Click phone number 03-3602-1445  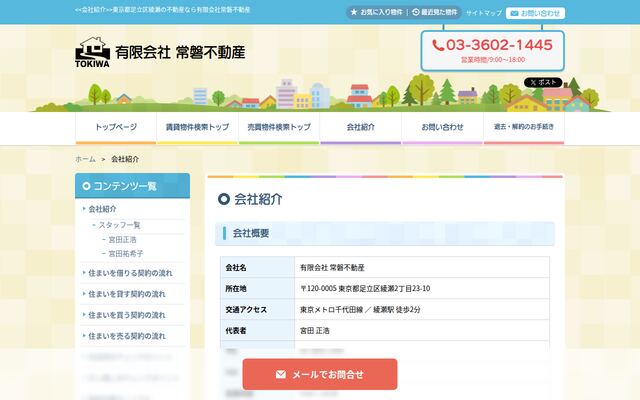[x=499, y=45]
